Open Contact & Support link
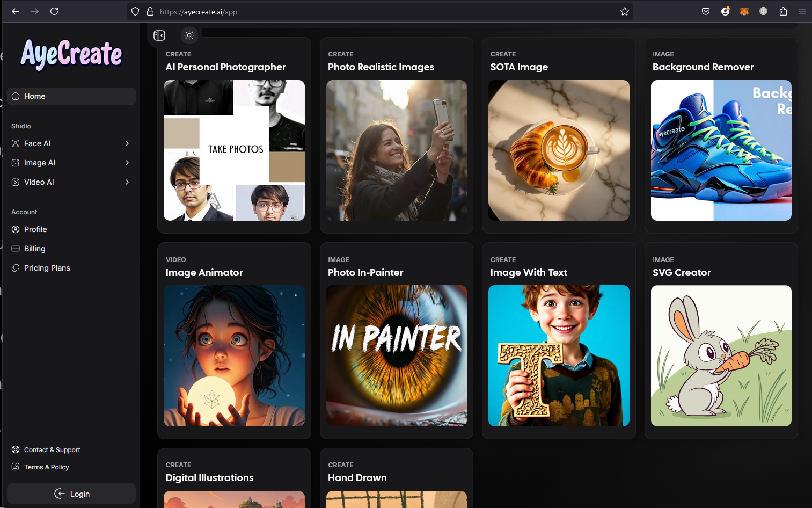Viewport: 812px width, 508px height. coord(52,450)
